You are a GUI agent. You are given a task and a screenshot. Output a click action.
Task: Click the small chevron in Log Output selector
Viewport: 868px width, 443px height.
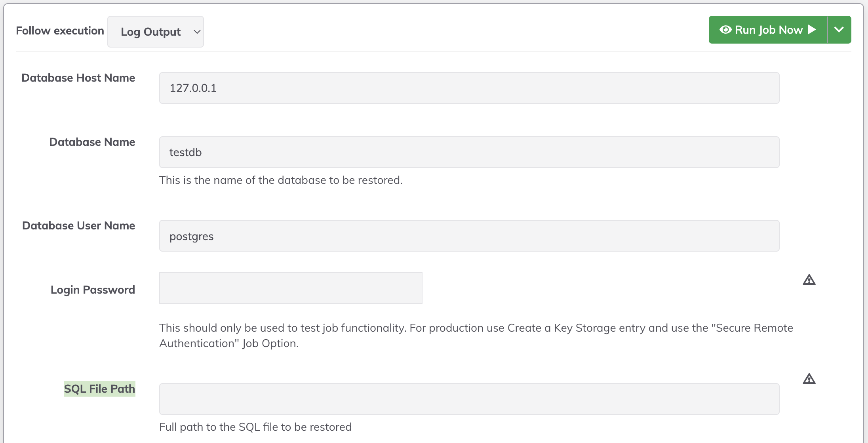click(x=197, y=32)
